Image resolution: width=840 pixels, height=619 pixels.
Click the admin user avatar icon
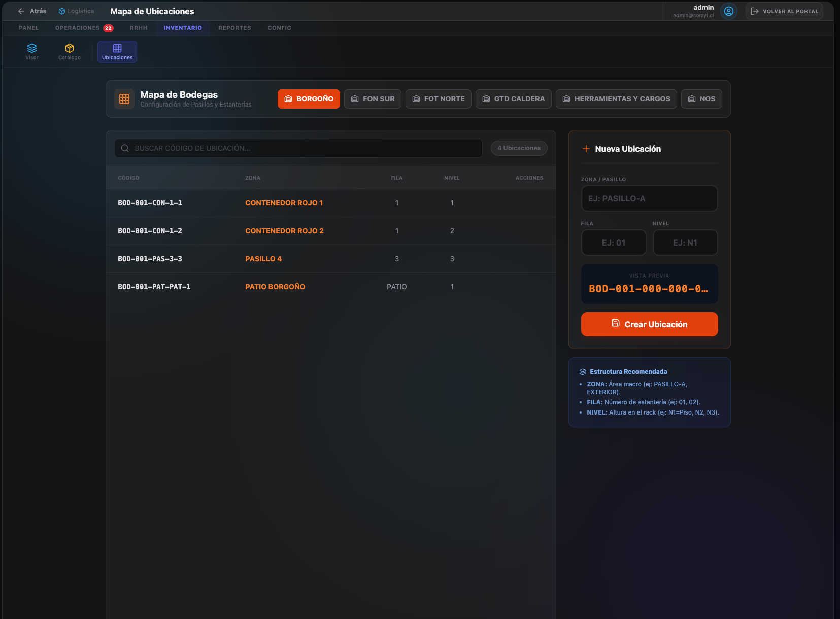click(x=729, y=11)
